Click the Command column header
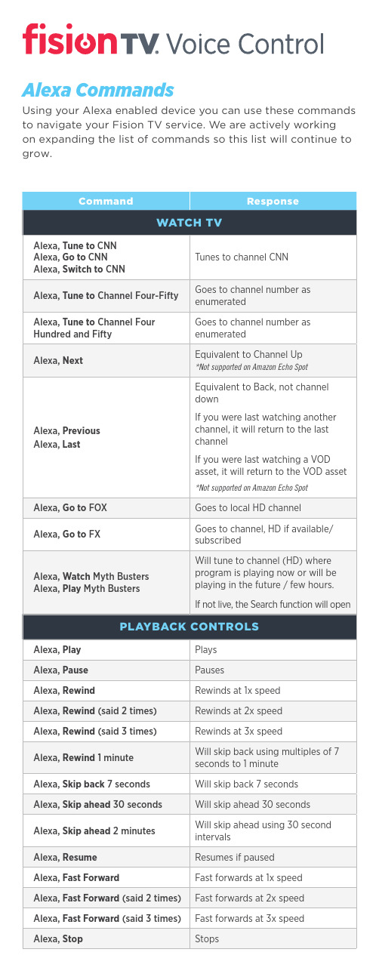This screenshot has height=980, width=379. tap(106, 201)
